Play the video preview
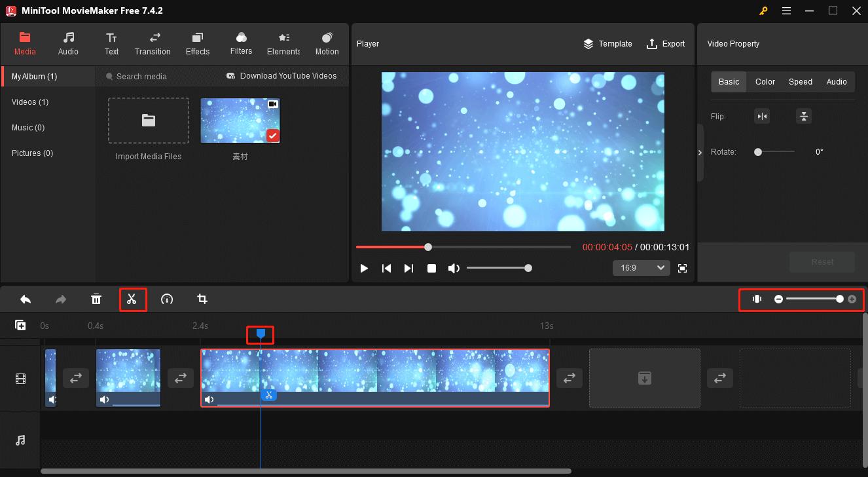 pyautogui.click(x=365, y=268)
